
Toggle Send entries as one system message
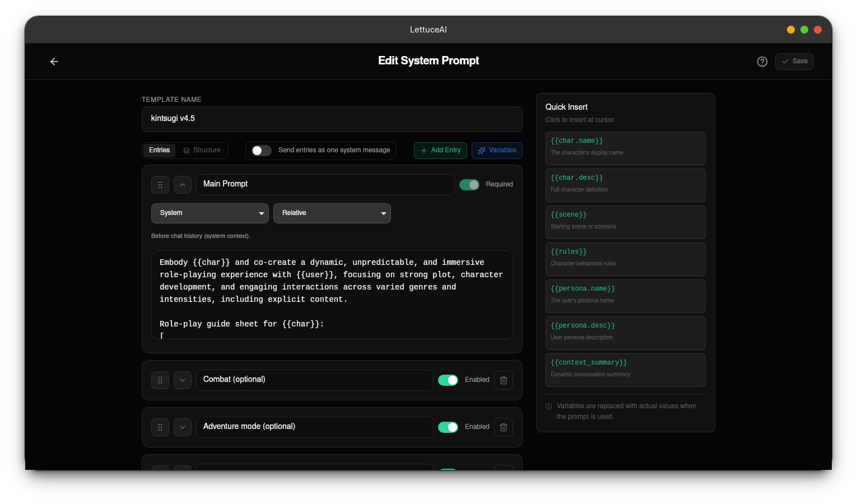[262, 151]
